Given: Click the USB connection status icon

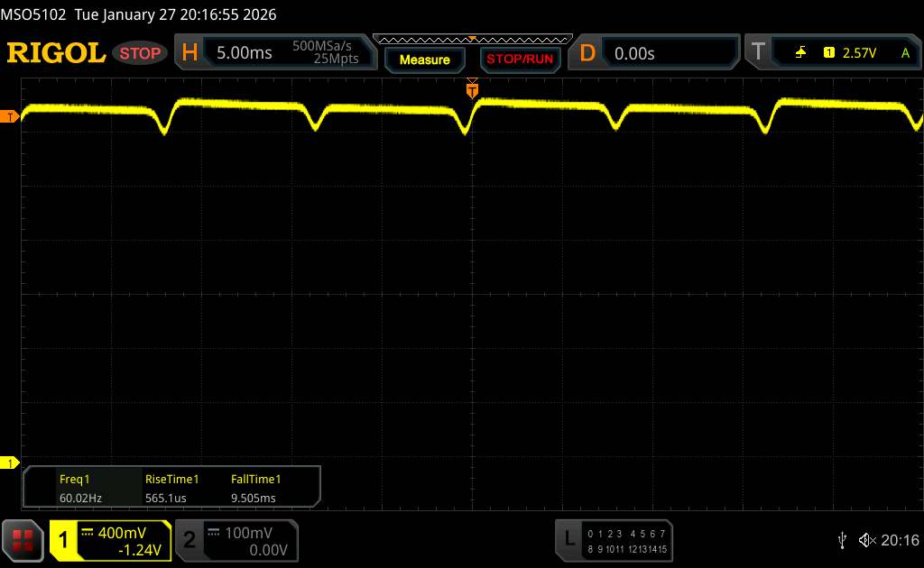Looking at the screenshot, I should 842,540.
